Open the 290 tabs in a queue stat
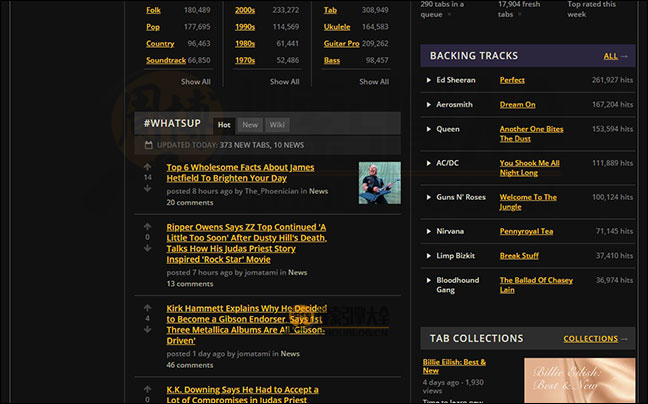This screenshot has width=648, height=404. click(x=442, y=9)
